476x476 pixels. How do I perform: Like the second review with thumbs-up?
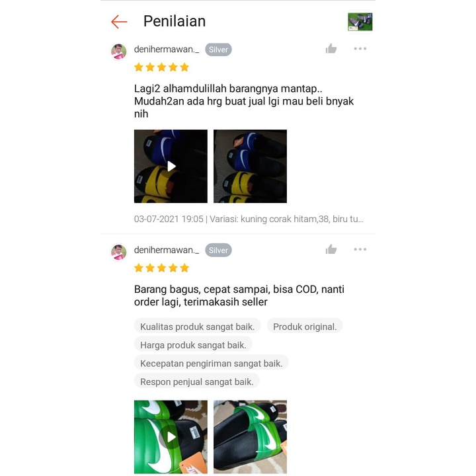click(x=331, y=249)
